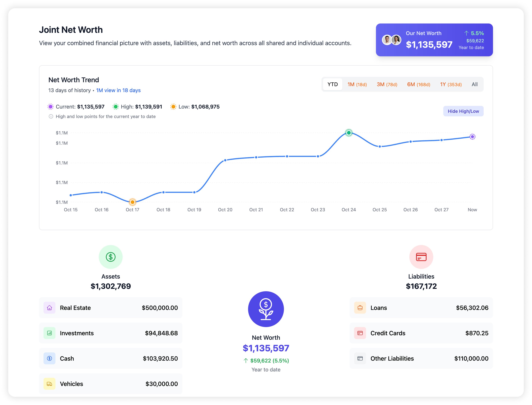Click the Real Estate house icon

pyautogui.click(x=49, y=308)
